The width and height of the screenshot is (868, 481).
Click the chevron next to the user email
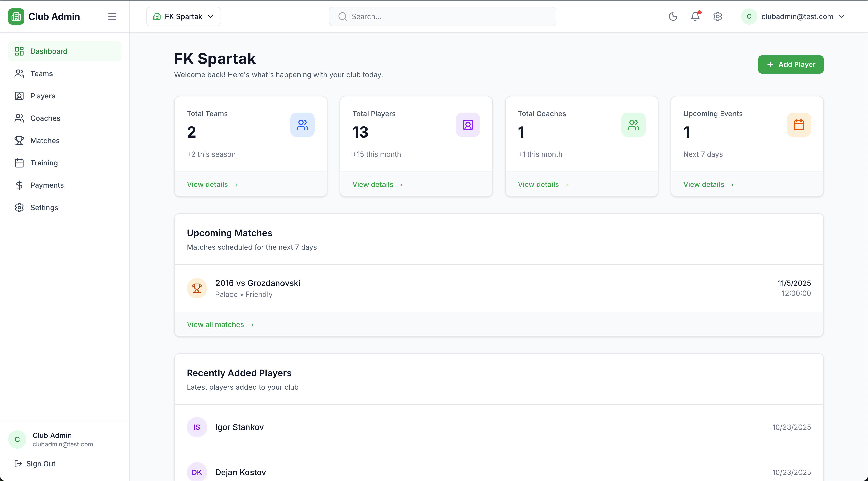[x=842, y=16]
